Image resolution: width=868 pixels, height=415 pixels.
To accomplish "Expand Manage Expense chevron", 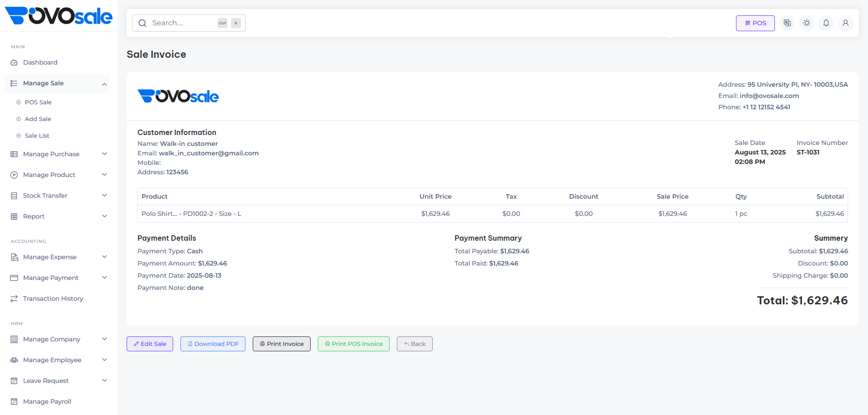I will tap(104, 257).
